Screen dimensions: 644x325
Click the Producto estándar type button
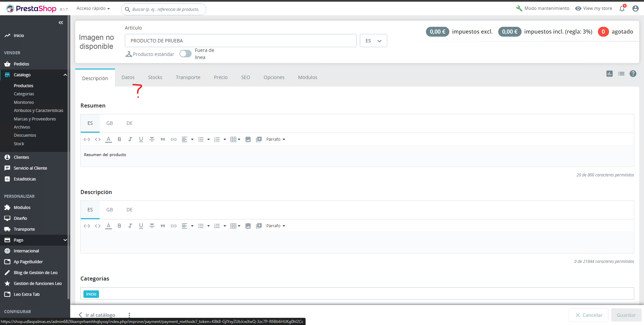tap(150, 54)
